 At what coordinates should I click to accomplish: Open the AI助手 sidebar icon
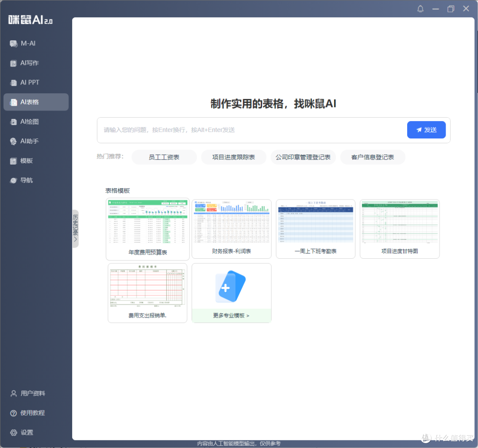[x=13, y=142]
